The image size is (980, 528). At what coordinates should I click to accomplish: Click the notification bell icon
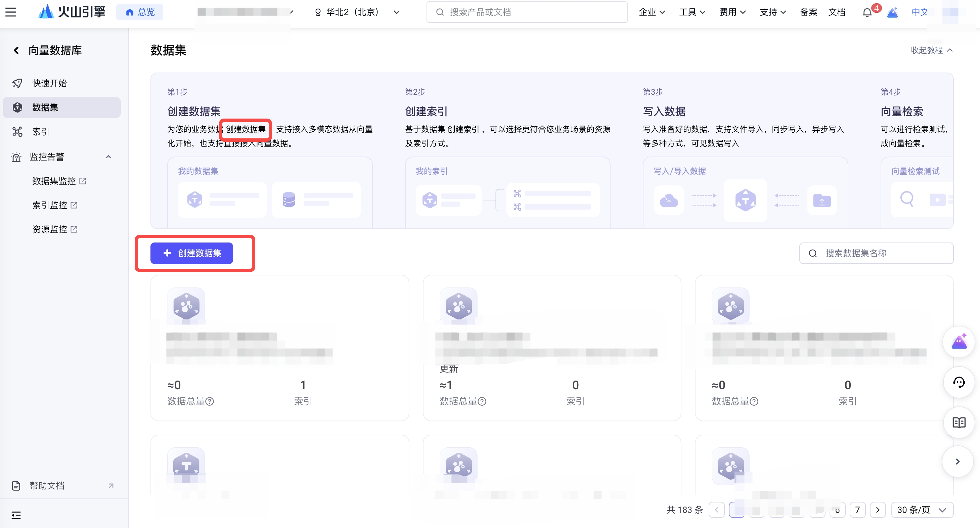point(866,12)
